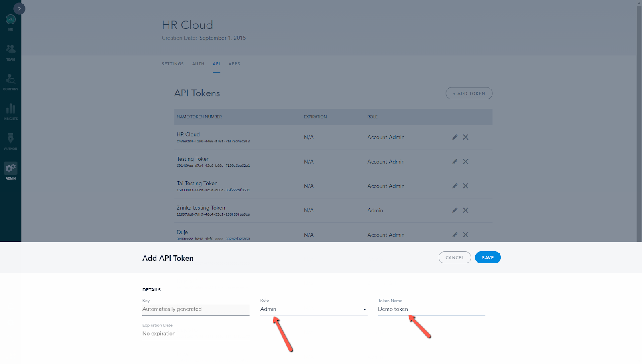The image size is (642, 364).
Task: Delete the Tai Testing Token
Action: [465, 186]
